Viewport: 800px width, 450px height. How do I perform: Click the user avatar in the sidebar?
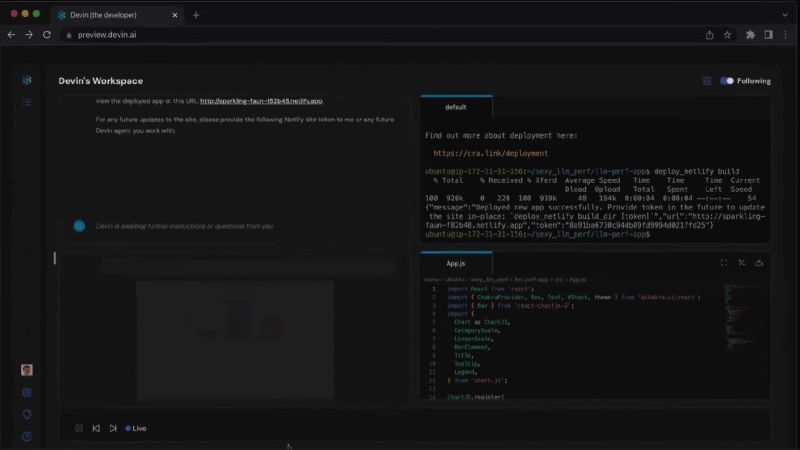pyautogui.click(x=27, y=370)
